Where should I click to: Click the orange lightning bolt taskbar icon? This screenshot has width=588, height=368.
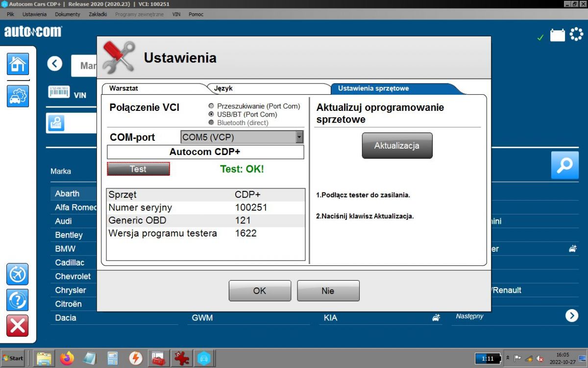[135, 358]
